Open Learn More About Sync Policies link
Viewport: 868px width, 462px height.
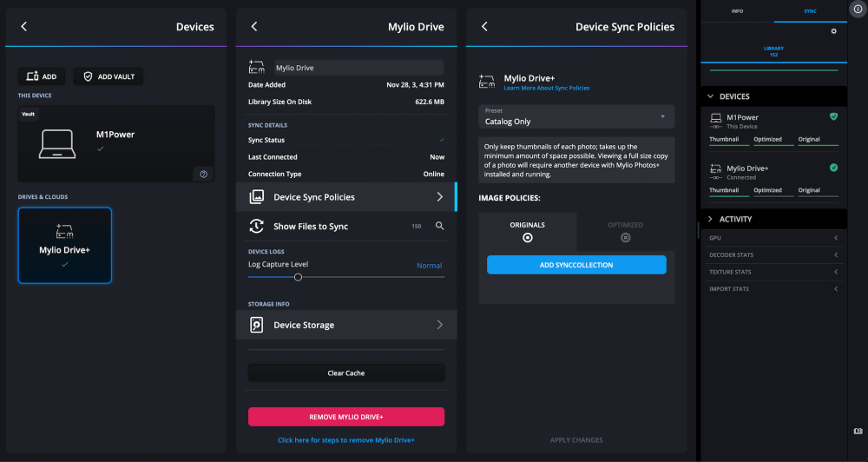(546, 88)
